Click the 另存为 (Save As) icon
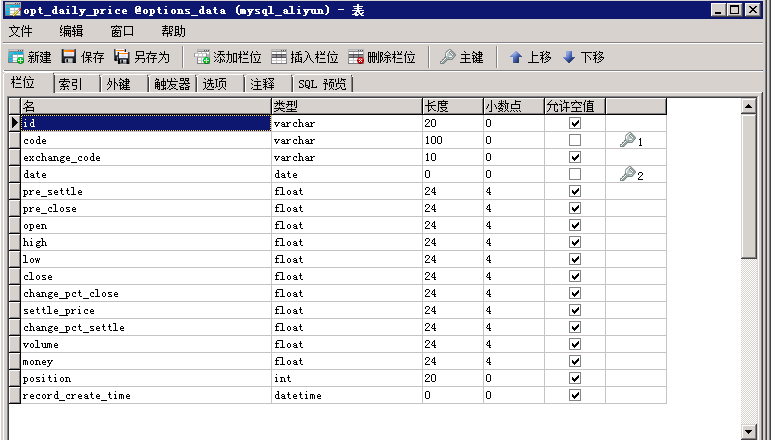Screen dimensions: 771x440 click(x=121, y=57)
